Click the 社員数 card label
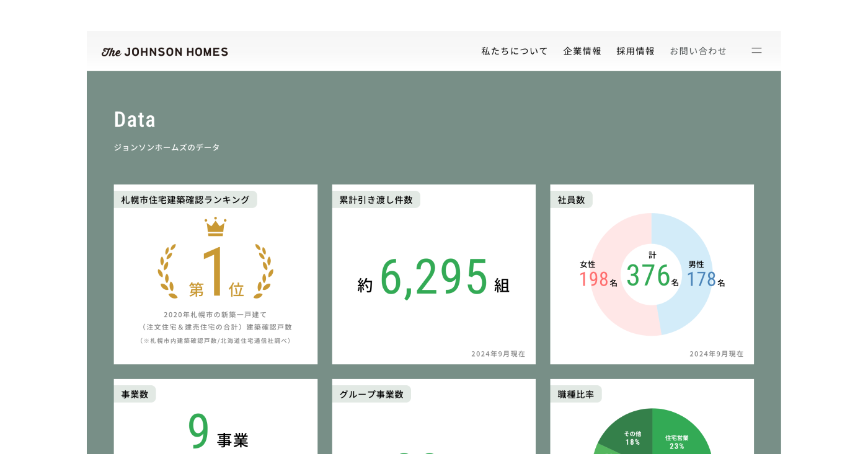The height and width of the screenshot is (454, 868). click(x=571, y=199)
